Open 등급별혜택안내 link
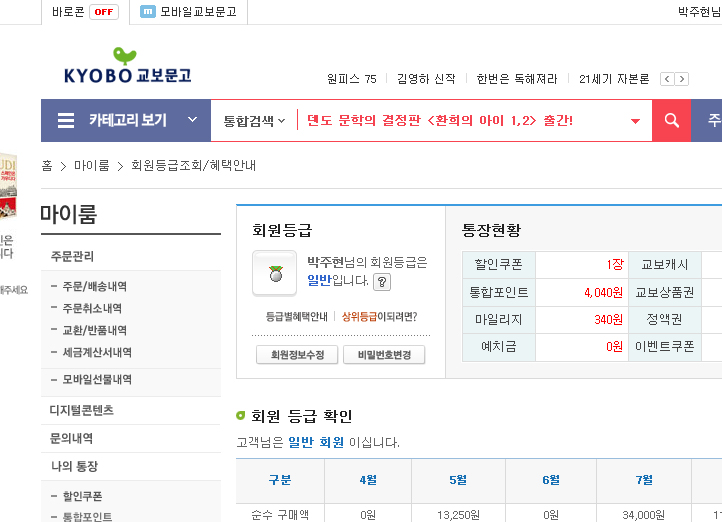 coord(297,317)
